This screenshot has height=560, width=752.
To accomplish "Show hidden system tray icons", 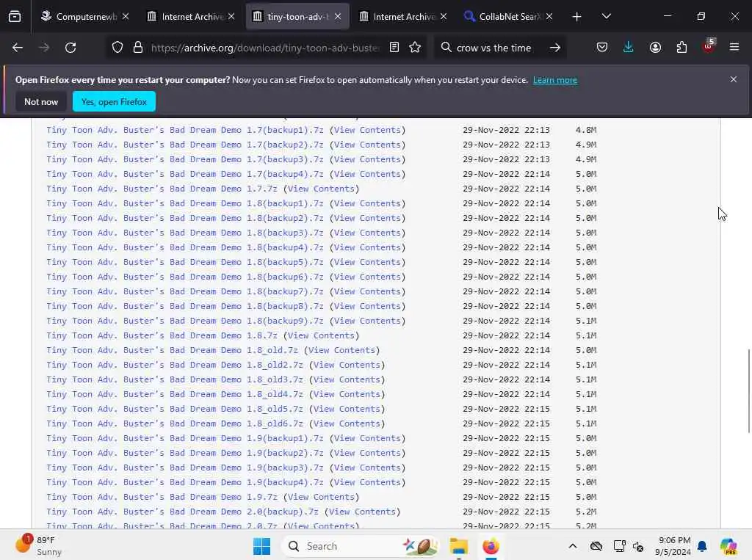I will 573,546.
